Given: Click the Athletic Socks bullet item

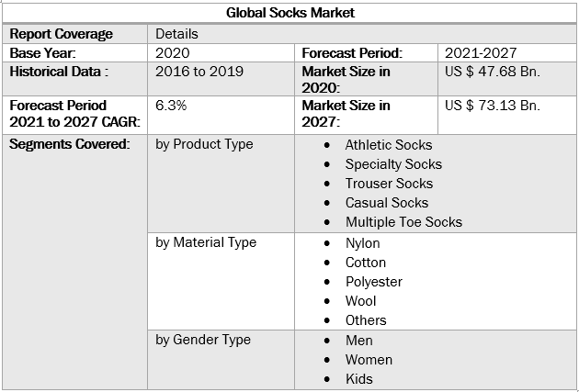Looking at the screenshot, I should 388,145.
